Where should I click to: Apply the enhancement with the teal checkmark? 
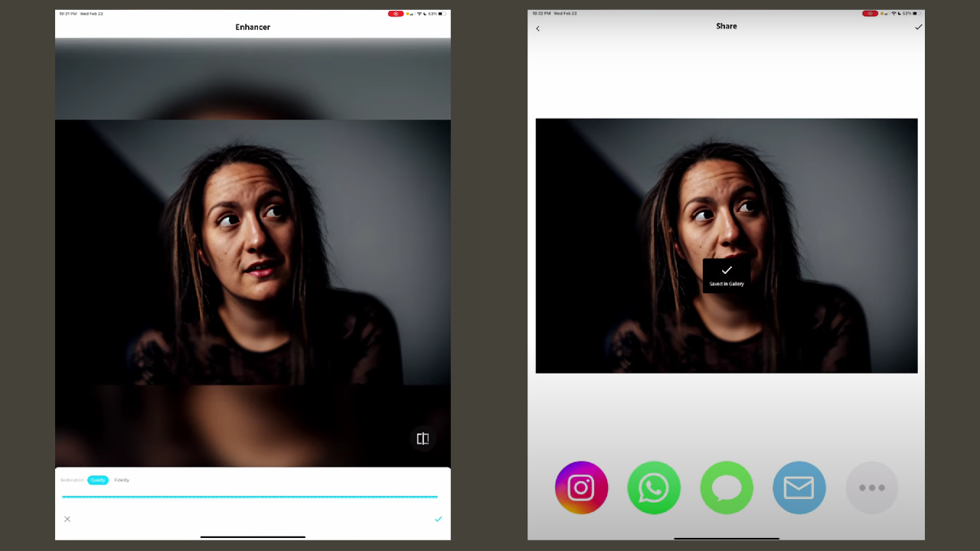[x=438, y=519]
